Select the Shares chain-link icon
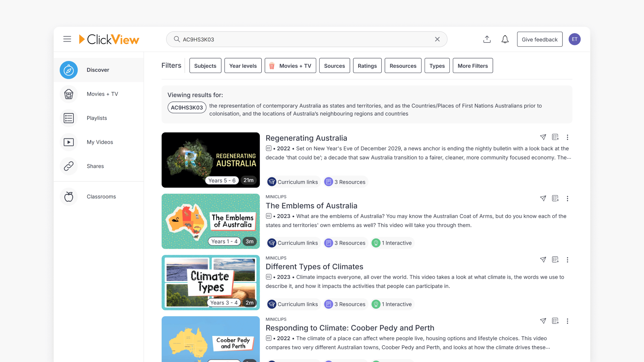This screenshot has height=362, width=644. pos(68,166)
